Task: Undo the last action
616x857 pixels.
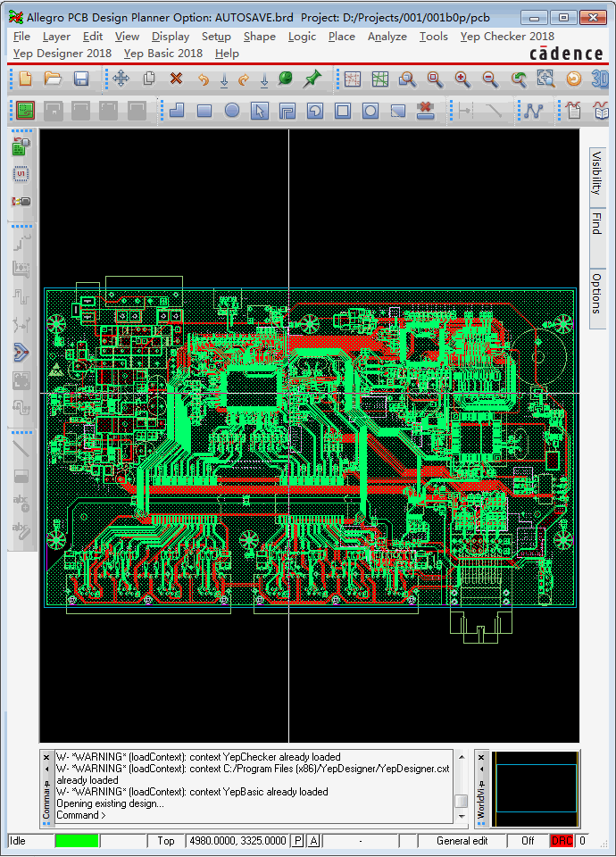Action: pos(204,79)
